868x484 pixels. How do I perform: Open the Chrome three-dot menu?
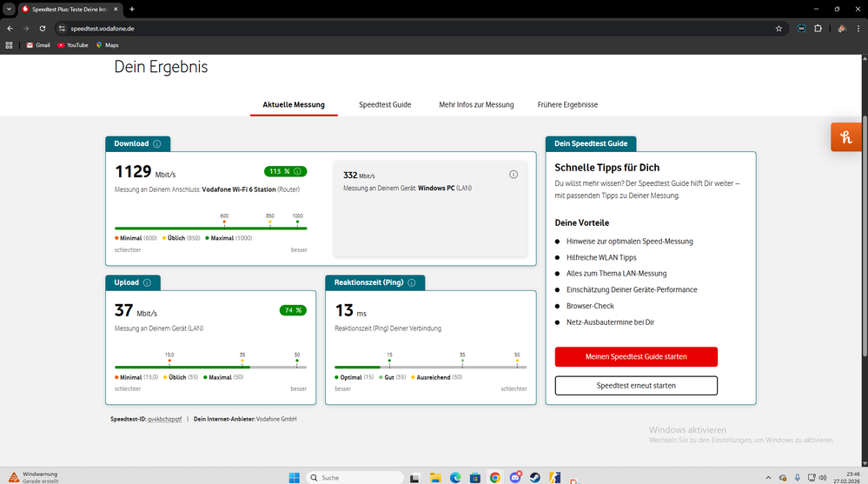pos(858,29)
